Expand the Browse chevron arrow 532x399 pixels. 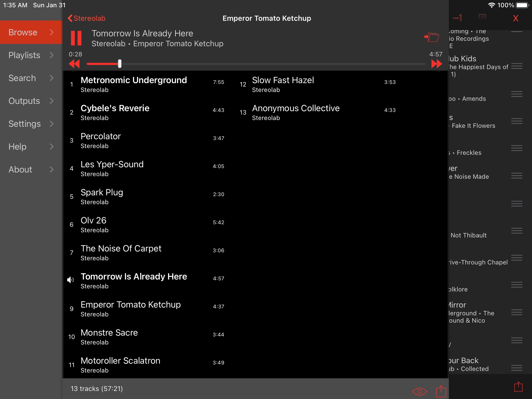[x=52, y=32]
